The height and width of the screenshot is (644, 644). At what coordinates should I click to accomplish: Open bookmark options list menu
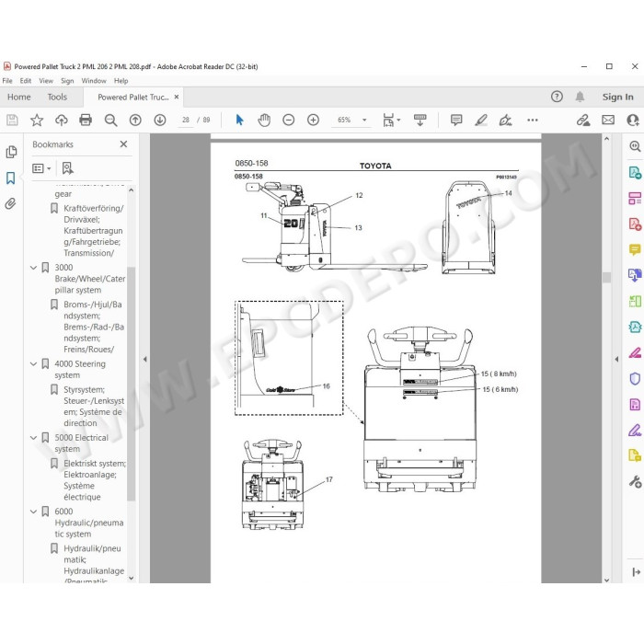(41, 168)
